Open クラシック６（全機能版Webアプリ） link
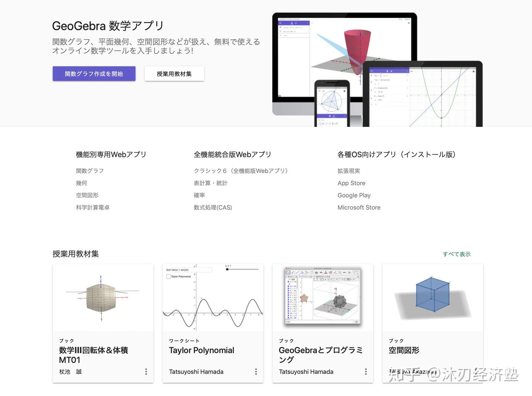Image resolution: width=532 pixels, height=396 pixels. pos(241,171)
